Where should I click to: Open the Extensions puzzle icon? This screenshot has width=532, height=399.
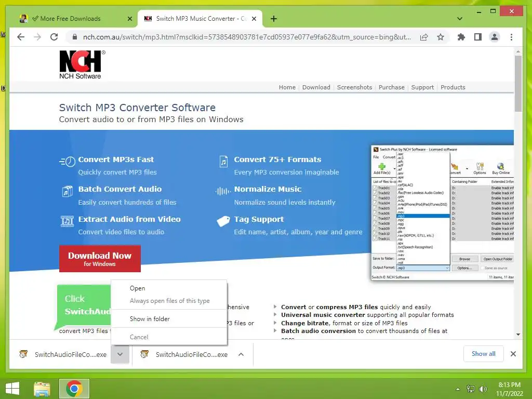[x=461, y=37]
